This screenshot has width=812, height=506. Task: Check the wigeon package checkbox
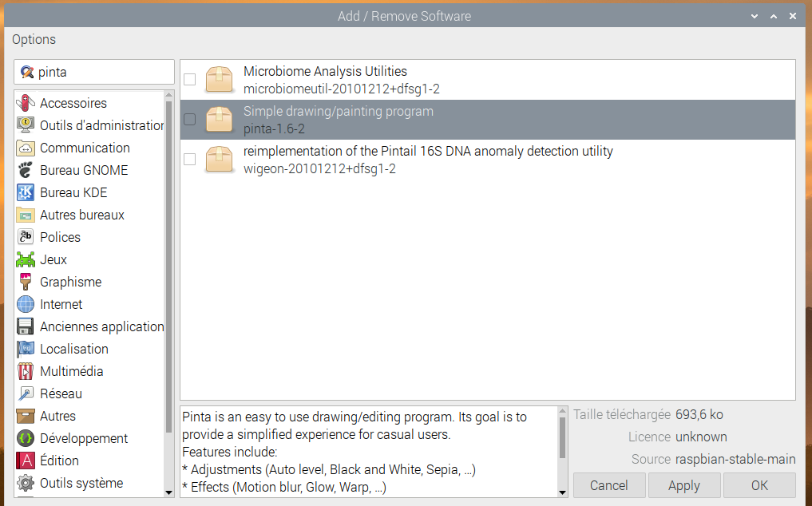coord(189,159)
